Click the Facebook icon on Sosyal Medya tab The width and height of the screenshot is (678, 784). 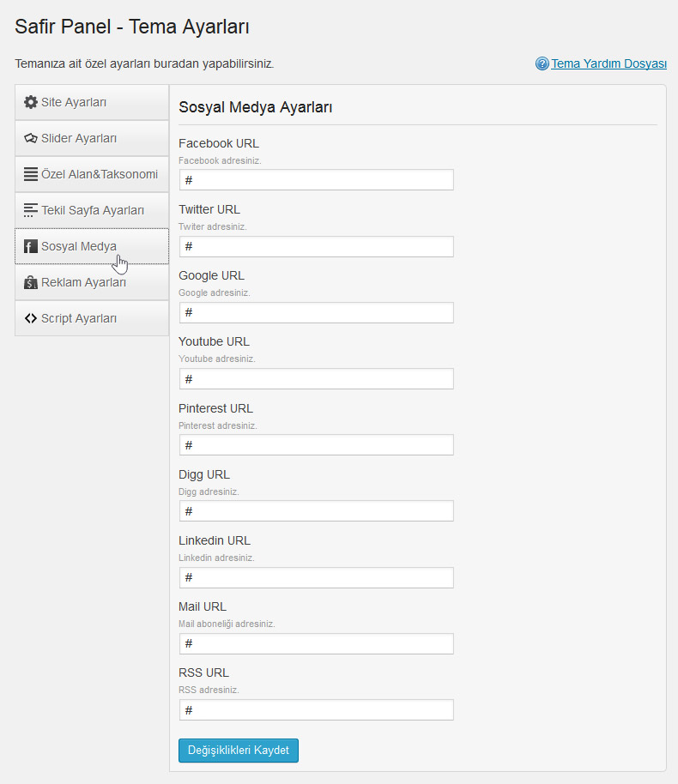[31, 246]
